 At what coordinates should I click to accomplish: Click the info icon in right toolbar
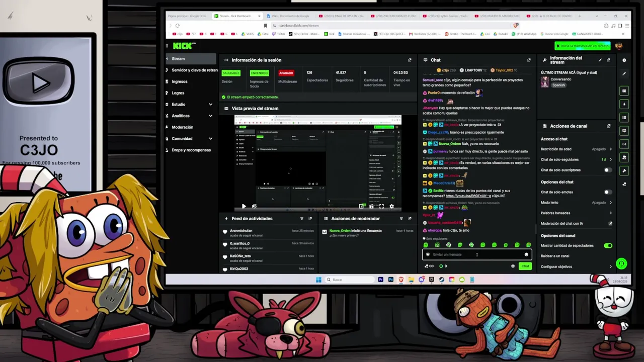click(624, 60)
